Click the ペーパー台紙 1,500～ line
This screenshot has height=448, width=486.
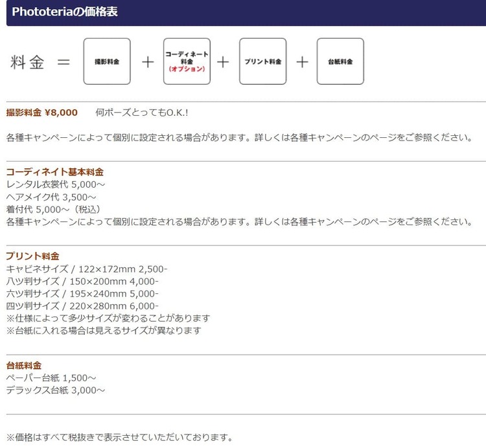51,378
